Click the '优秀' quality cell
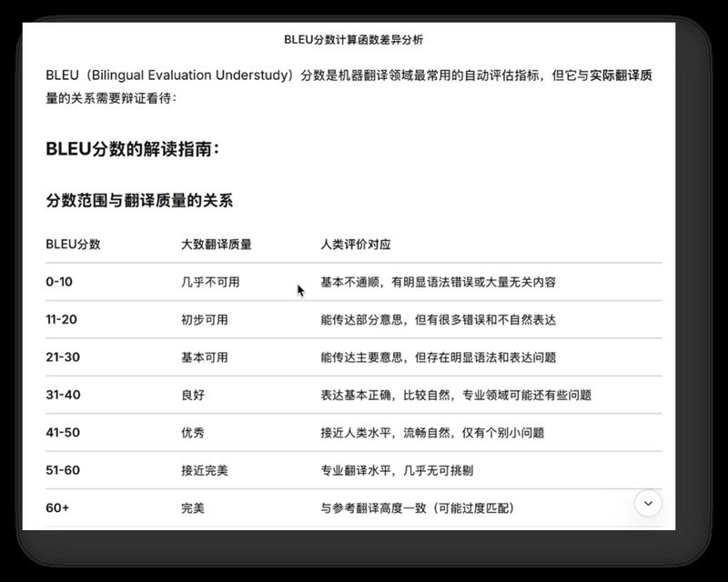Screen dimensions: 728x582 193,433
